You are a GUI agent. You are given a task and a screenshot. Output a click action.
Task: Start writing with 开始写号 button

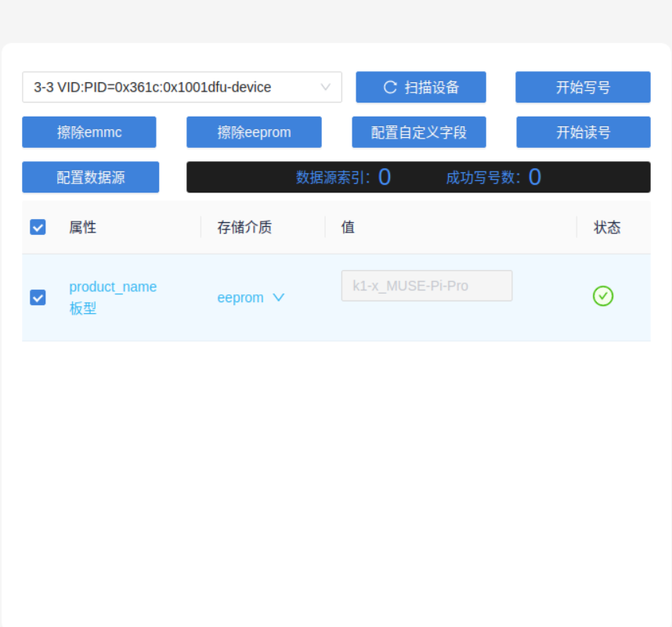[583, 87]
